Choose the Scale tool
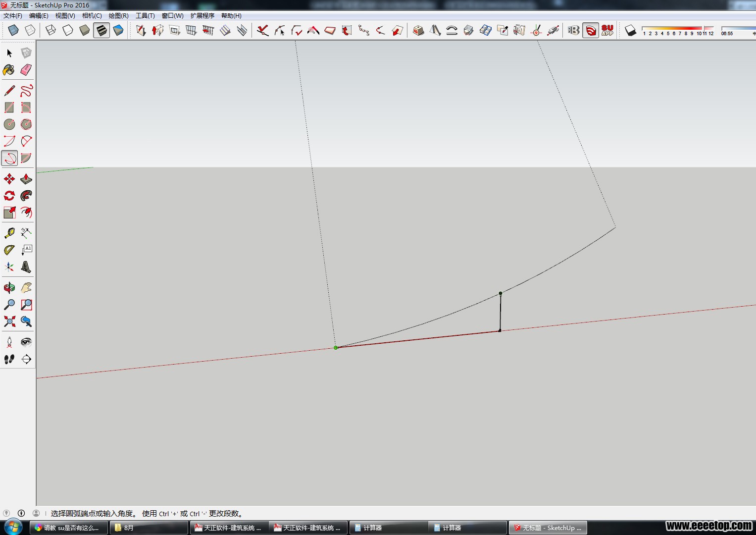The width and height of the screenshot is (756, 535). [9, 213]
